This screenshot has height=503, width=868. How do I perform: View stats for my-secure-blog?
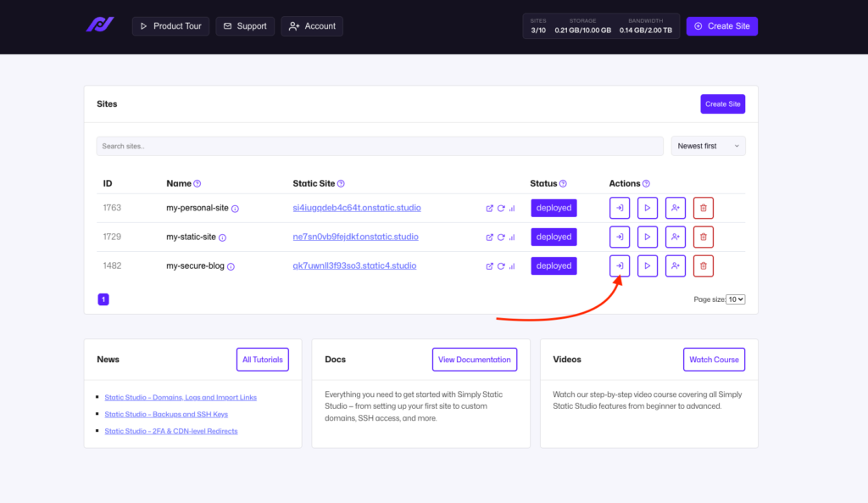coord(512,265)
